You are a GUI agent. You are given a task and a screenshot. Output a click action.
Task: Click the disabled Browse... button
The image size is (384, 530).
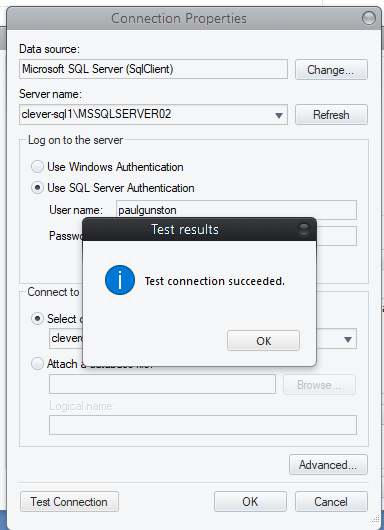click(319, 385)
